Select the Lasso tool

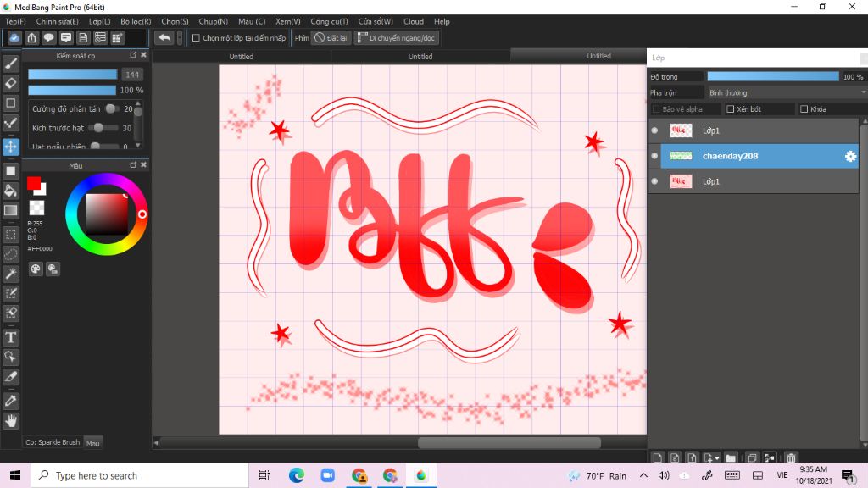pos(10,254)
